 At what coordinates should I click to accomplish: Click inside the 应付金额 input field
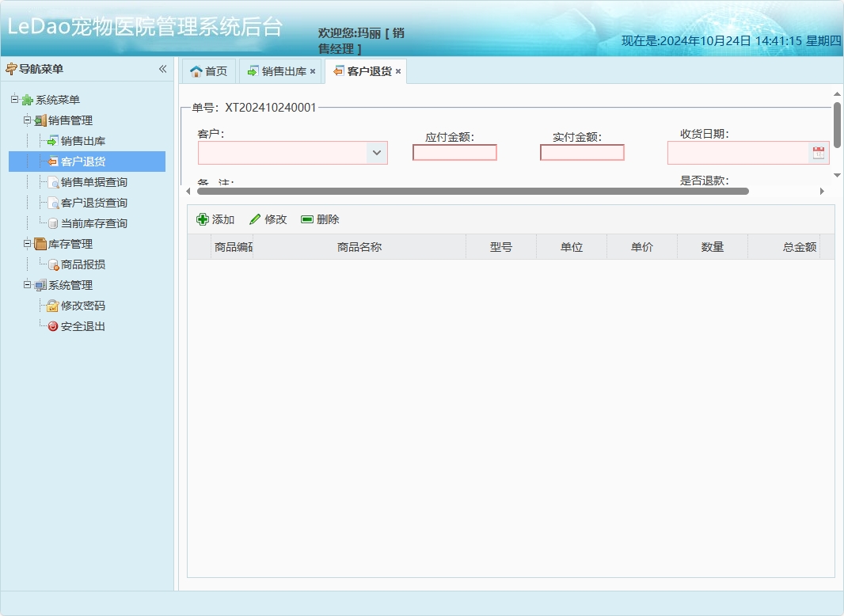tap(454, 152)
